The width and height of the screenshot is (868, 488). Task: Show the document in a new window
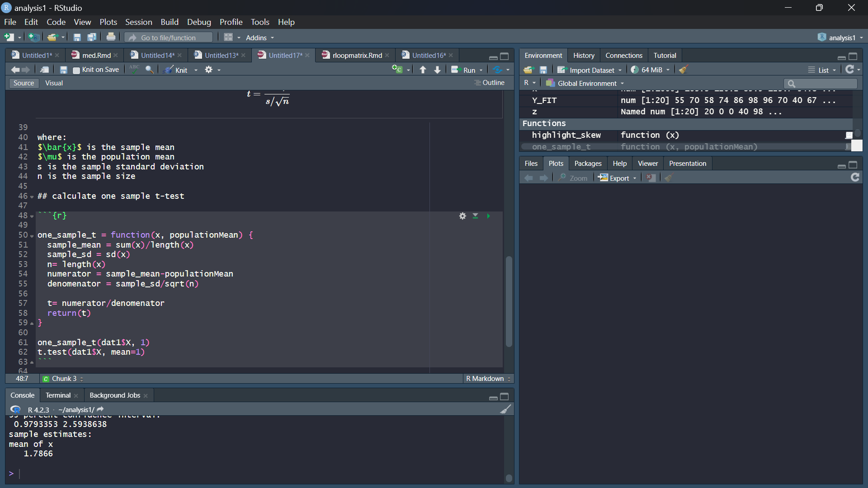click(44, 70)
